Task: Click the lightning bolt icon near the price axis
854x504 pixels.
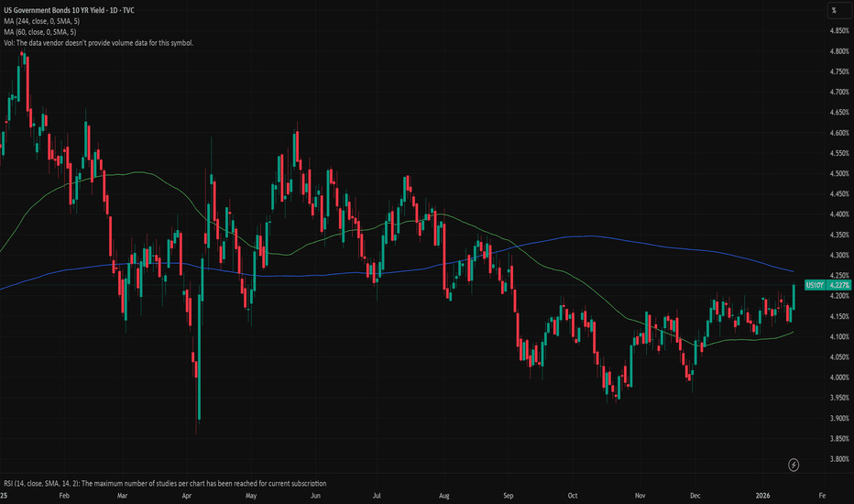Action: pos(793,466)
